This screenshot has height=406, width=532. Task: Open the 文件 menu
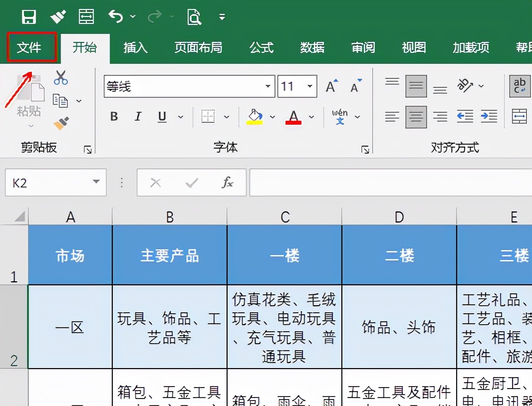31,48
